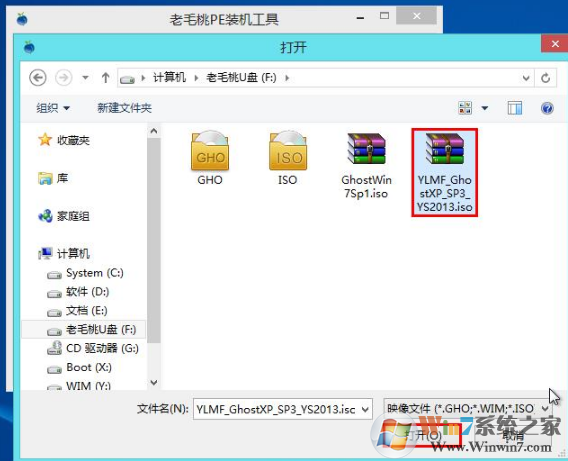The height and width of the screenshot is (461, 568).
Task: Open the help icon in toolbar
Action: pos(547,108)
